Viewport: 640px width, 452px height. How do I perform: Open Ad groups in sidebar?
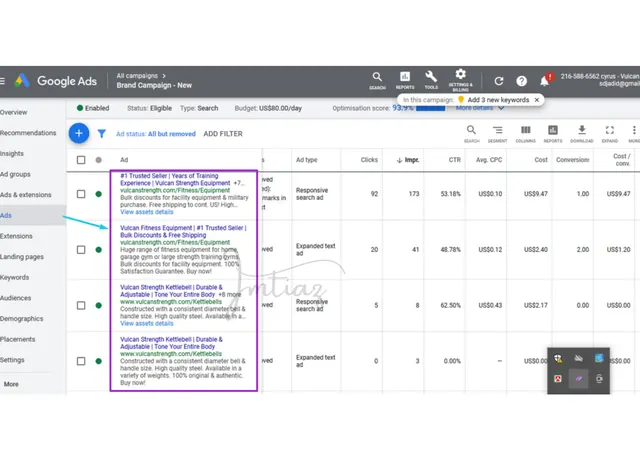(x=15, y=174)
